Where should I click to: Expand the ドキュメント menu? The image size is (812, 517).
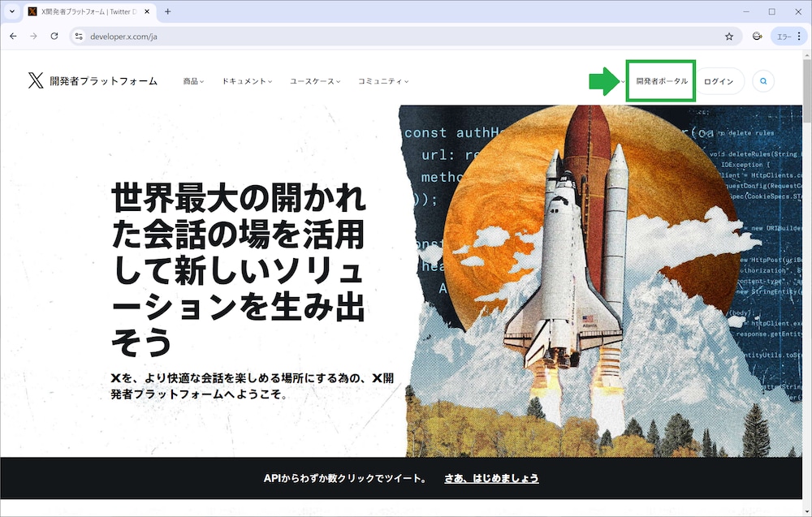point(247,81)
